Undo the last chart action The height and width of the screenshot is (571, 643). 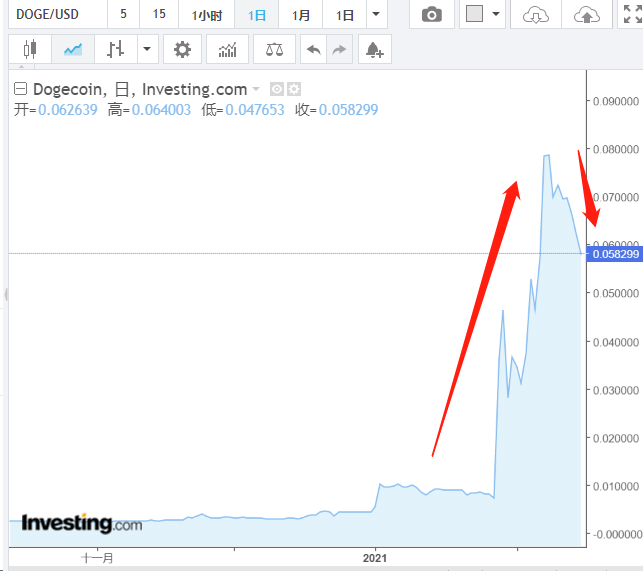click(314, 49)
